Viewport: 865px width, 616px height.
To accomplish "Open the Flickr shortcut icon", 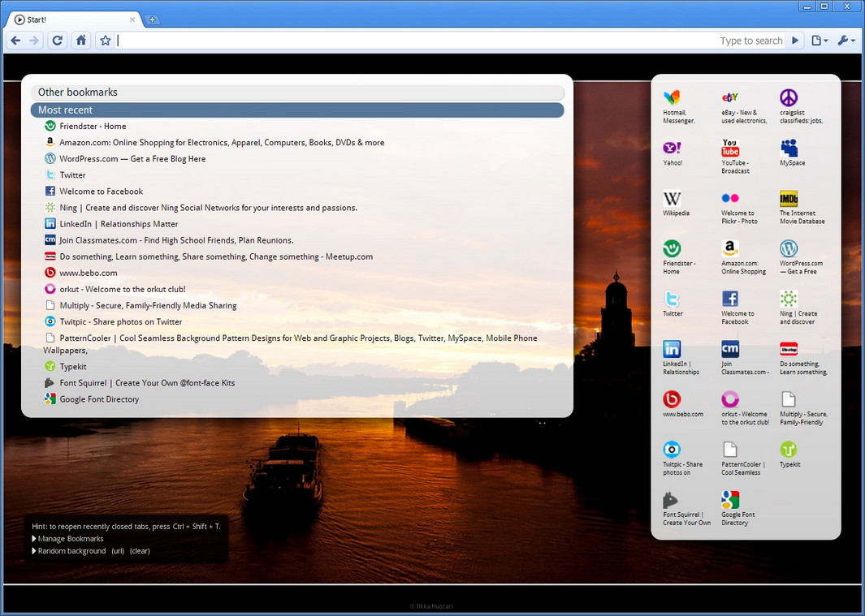I will coord(730,199).
